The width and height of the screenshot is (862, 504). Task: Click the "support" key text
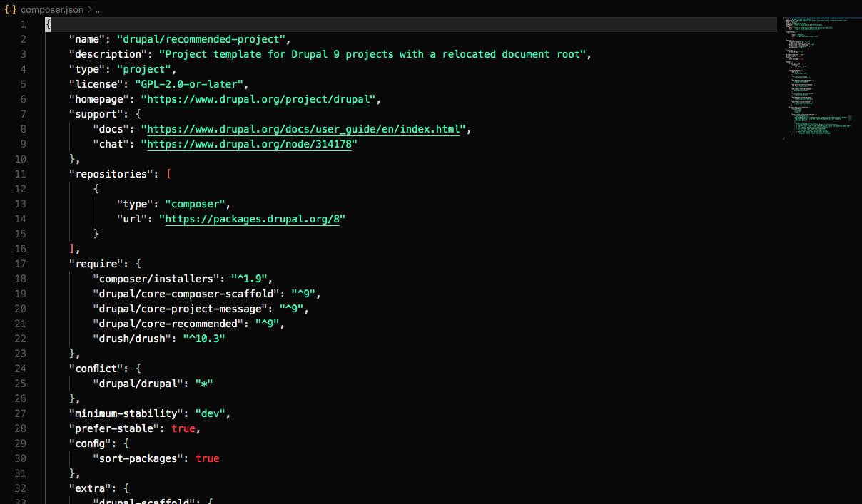click(96, 114)
